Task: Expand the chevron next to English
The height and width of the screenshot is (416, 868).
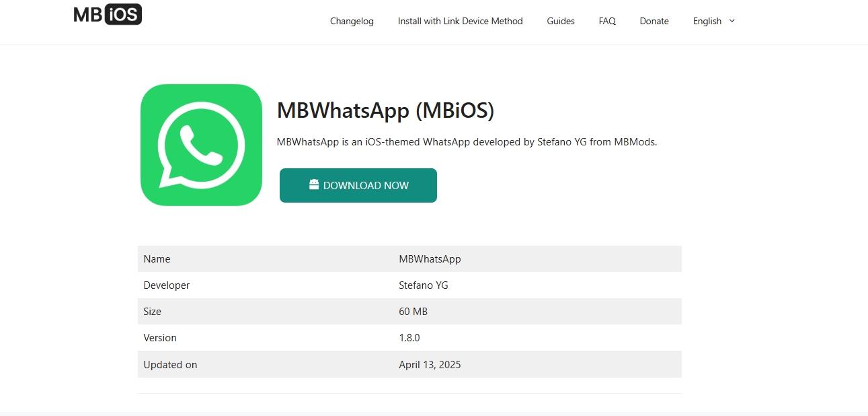Action: (x=733, y=22)
